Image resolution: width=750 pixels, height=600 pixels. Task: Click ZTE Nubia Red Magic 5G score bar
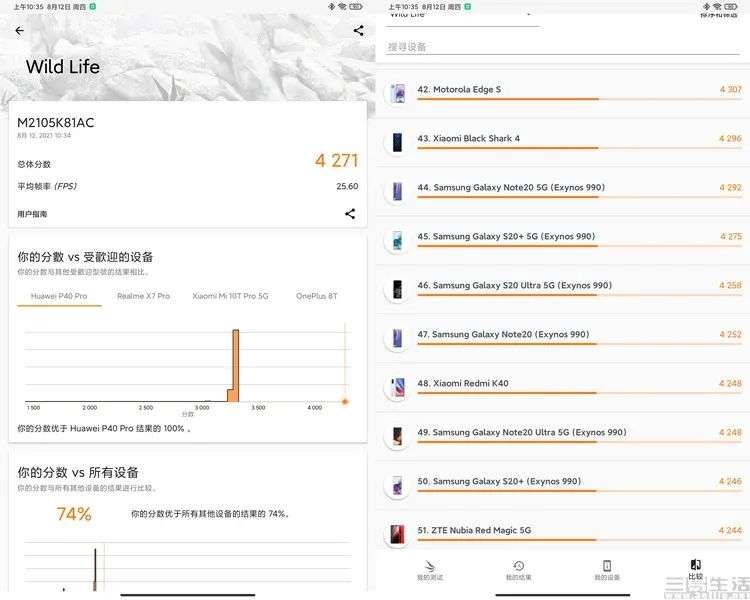click(579, 540)
